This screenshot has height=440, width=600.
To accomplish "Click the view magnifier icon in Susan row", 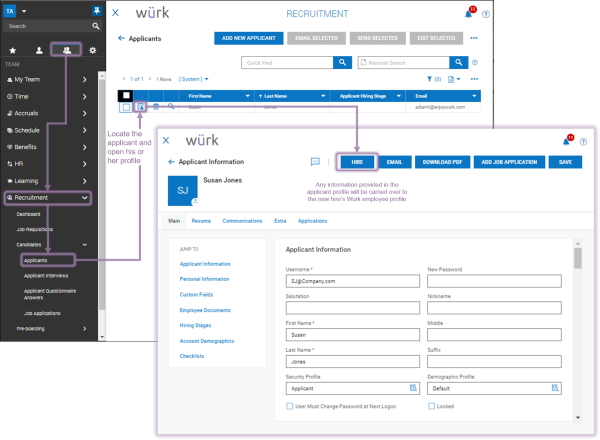I will (x=171, y=107).
